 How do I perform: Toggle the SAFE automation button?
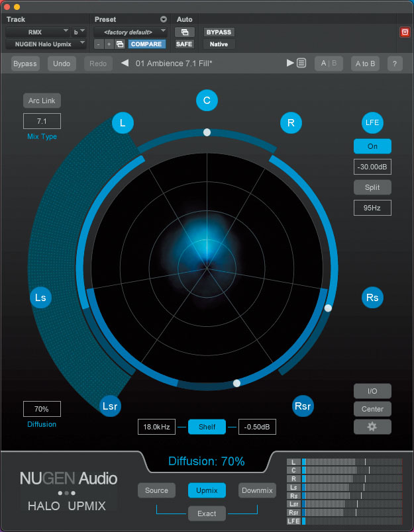coord(184,44)
